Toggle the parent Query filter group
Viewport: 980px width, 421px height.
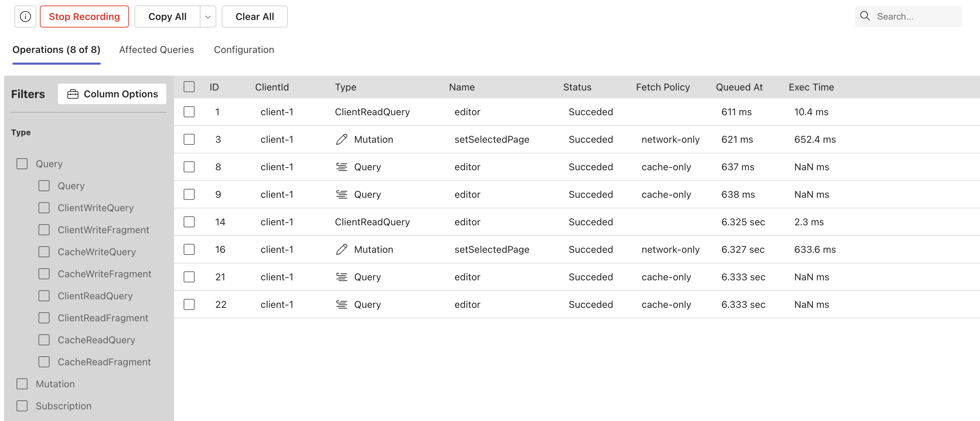pos(22,164)
